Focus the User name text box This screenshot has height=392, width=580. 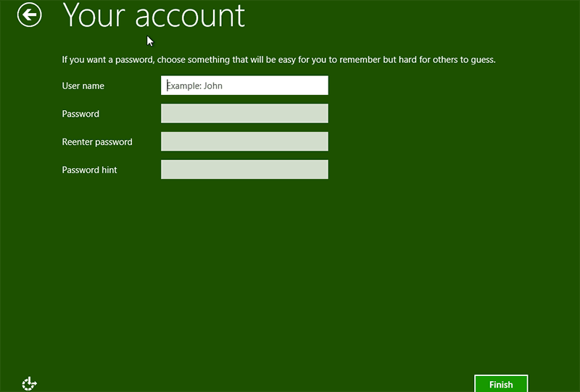[x=244, y=86]
